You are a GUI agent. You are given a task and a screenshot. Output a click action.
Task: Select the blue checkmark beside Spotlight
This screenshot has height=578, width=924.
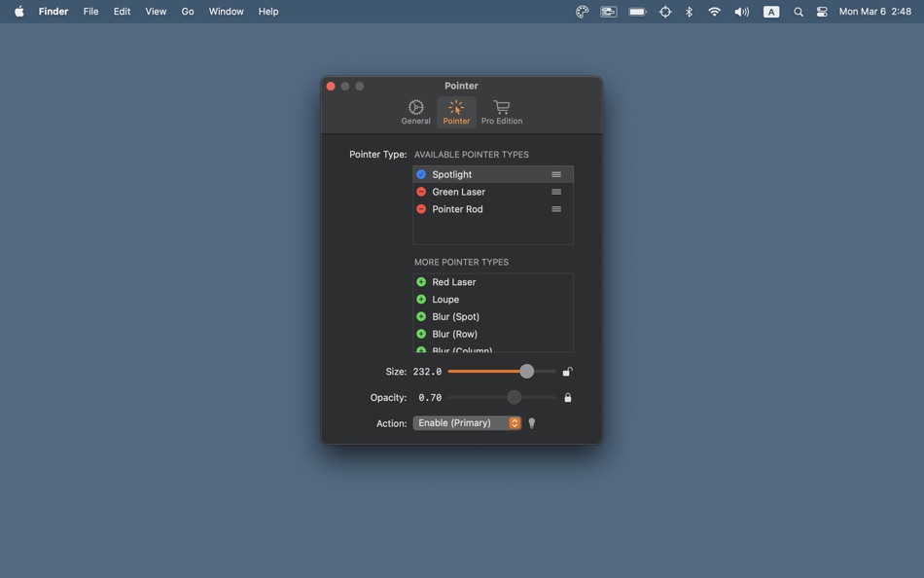pyautogui.click(x=421, y=174)
